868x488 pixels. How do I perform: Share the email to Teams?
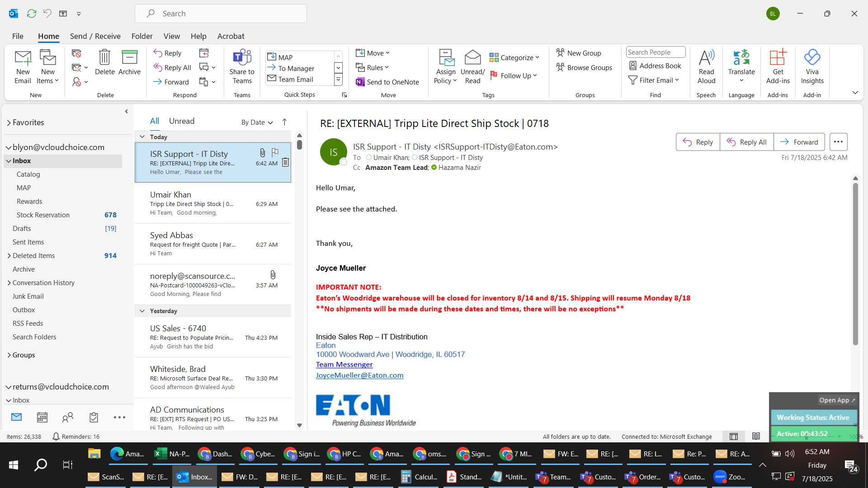(242, 67)
